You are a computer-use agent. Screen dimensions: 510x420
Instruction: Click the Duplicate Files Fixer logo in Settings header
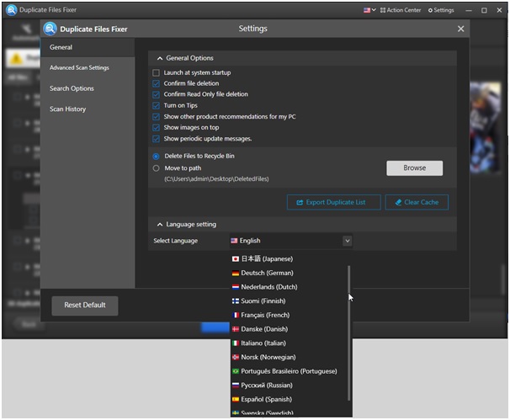(x=50, y=29)
